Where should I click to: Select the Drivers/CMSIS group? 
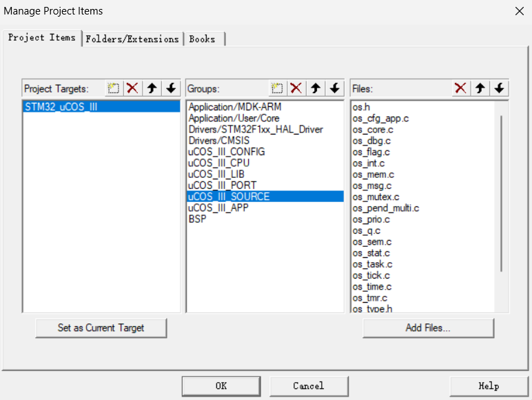265,141
